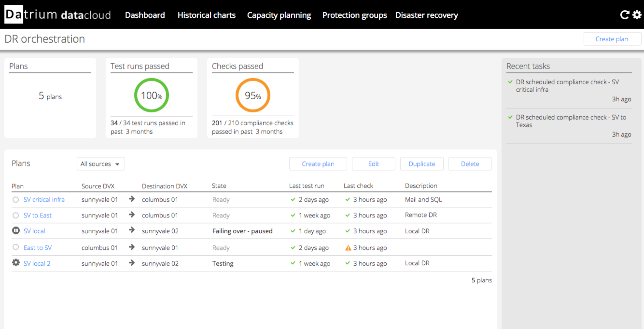Click the Datrium datacloud logo
This screenshot has height=329, width=644.
(58, 15)
